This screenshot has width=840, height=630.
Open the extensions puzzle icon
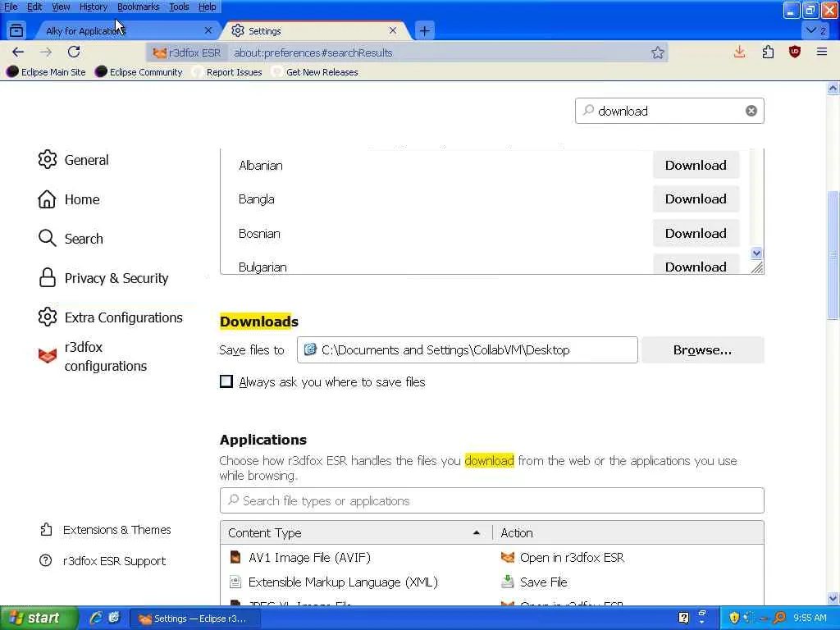[x=768, y=52]
